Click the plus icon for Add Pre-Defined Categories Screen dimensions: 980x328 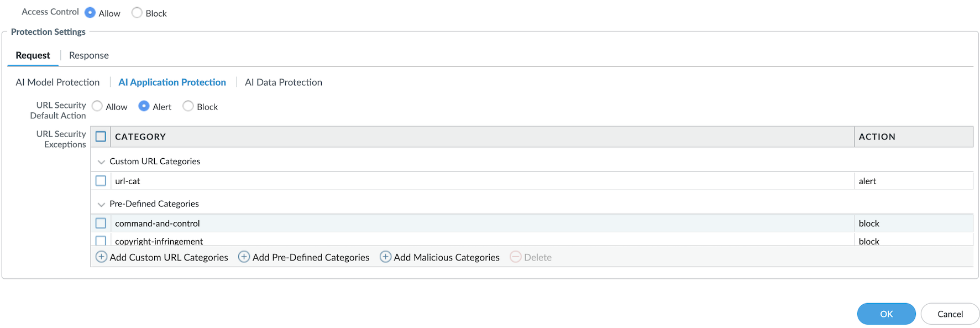(x=244, y=257)
